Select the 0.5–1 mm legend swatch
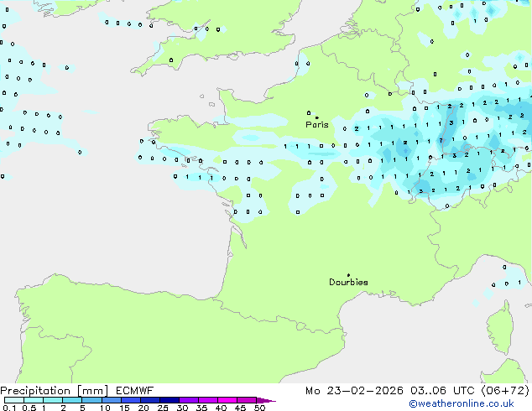532x411 pixels. 34,400
